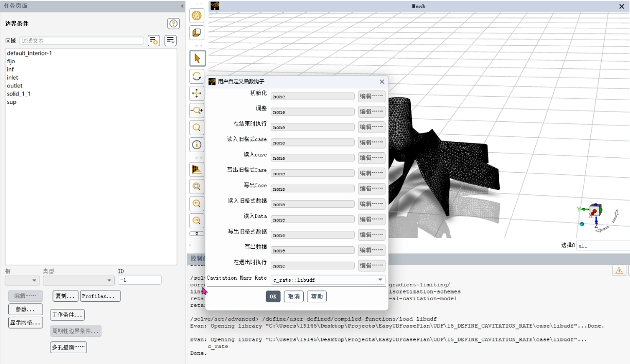Edit the 读入Data hook
Image resolution: width=630 pixels, height=364 pixels.
[372, 220]
